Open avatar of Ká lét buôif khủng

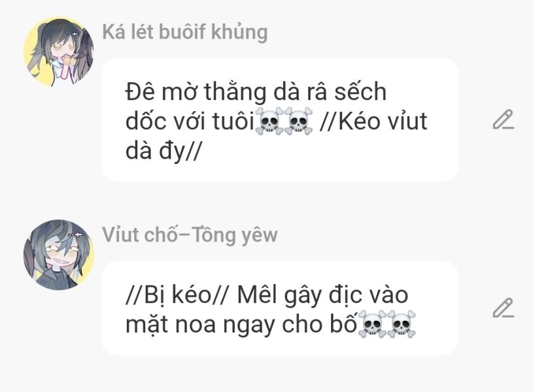coord(59,52)
